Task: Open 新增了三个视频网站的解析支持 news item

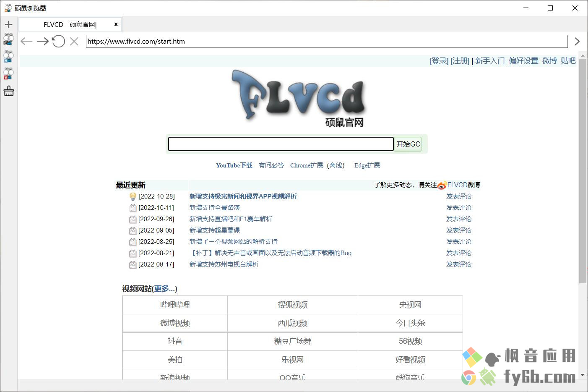Action: 233,242
